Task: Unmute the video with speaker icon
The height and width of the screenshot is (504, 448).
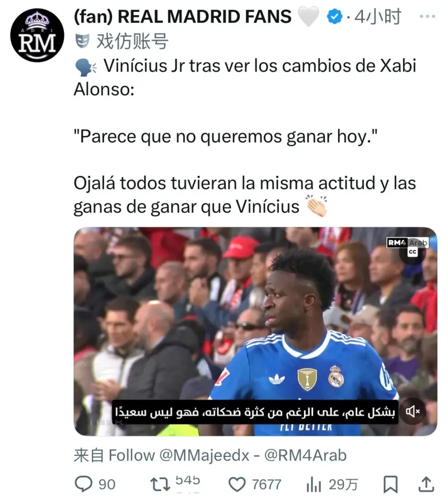Action: 413,411
